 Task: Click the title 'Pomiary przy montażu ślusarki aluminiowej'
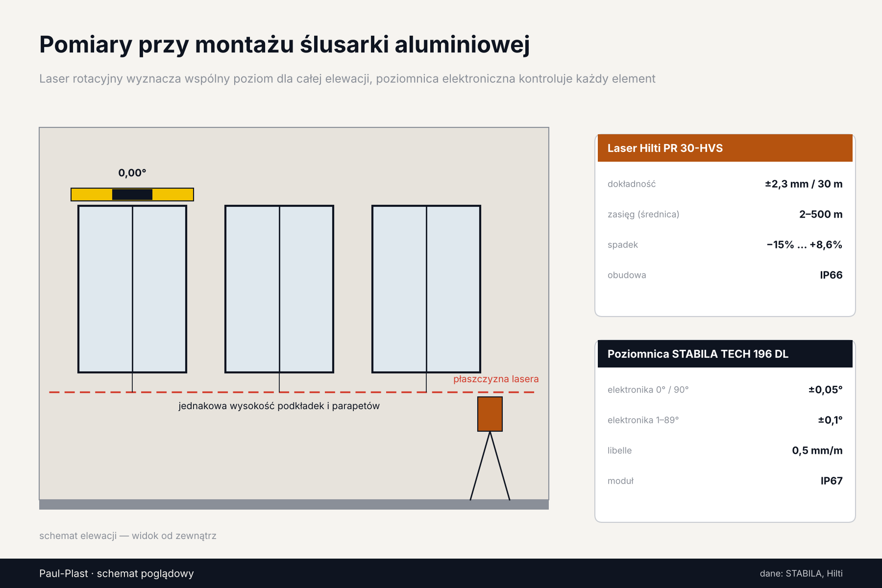[x=285, y=45]
